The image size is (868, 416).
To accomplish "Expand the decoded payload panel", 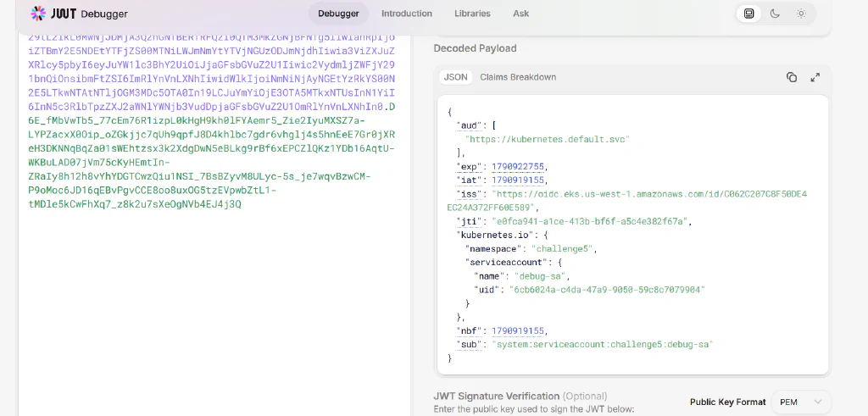I will pos(815,77).
